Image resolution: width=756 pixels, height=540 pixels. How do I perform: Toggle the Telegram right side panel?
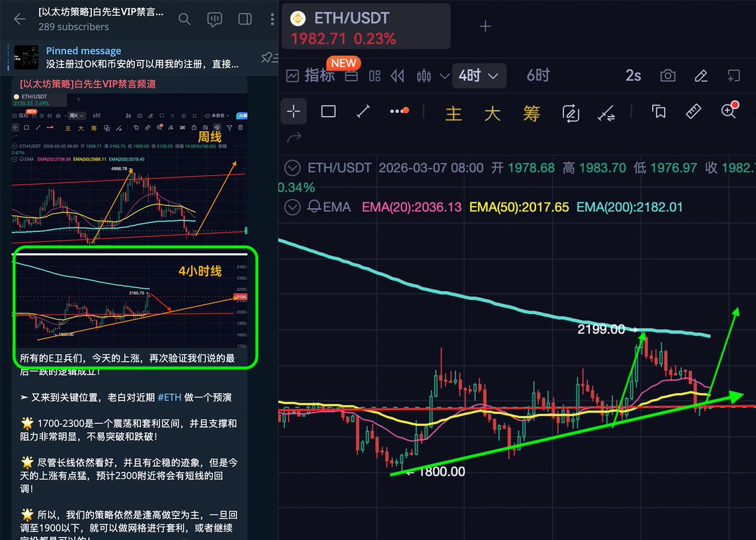[245, 19]
